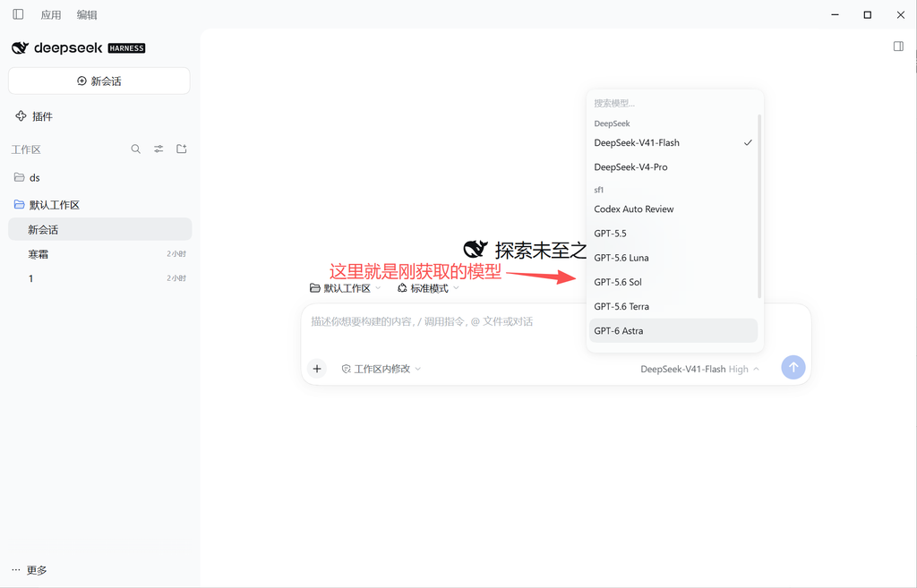Click the send arrow button
917x588 pixels.
point(793,367)
